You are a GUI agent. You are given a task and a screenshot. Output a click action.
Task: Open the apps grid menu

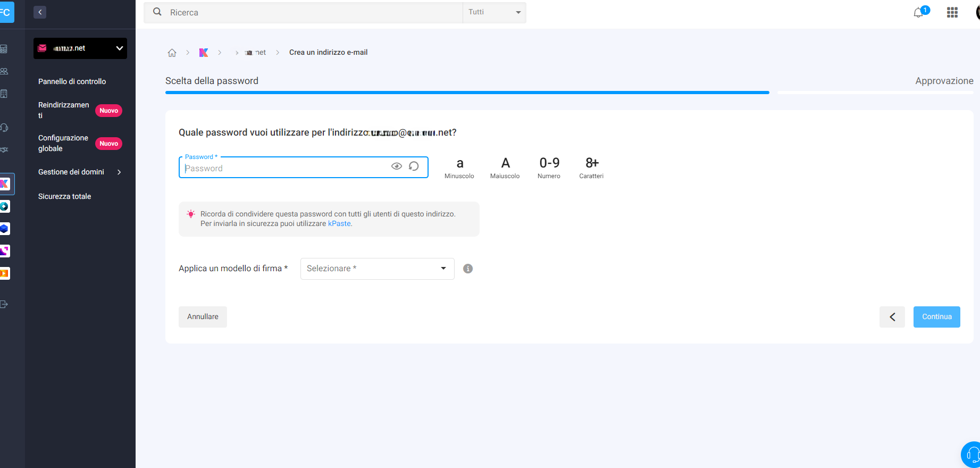click(952, 12)
